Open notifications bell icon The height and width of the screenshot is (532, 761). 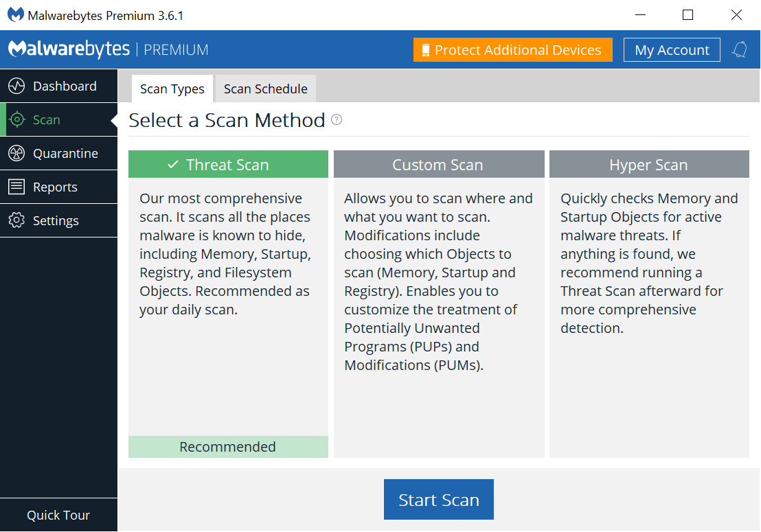740,50
